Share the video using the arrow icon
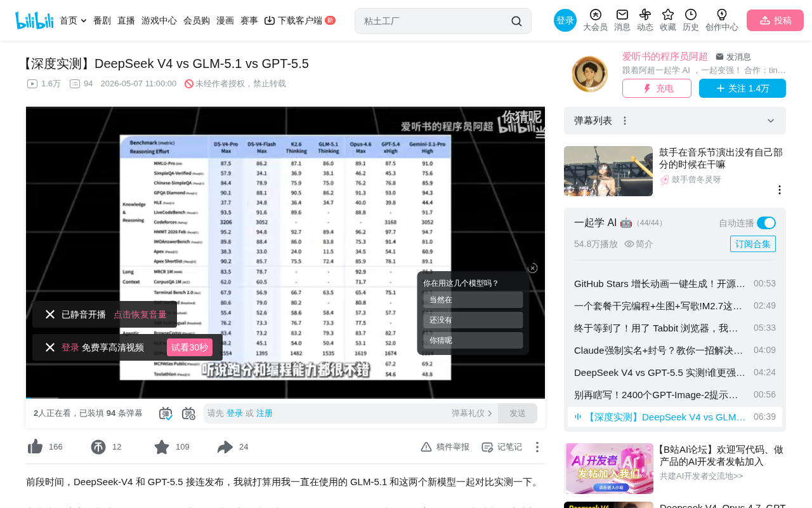812x508 pixels. [225, 447]
